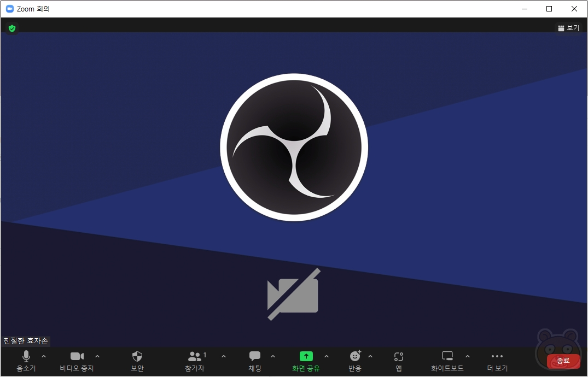This screenshot has width=588, height=377.
Task: Select the 친절한 효자손 participant name label
Action: pos(26,341)
